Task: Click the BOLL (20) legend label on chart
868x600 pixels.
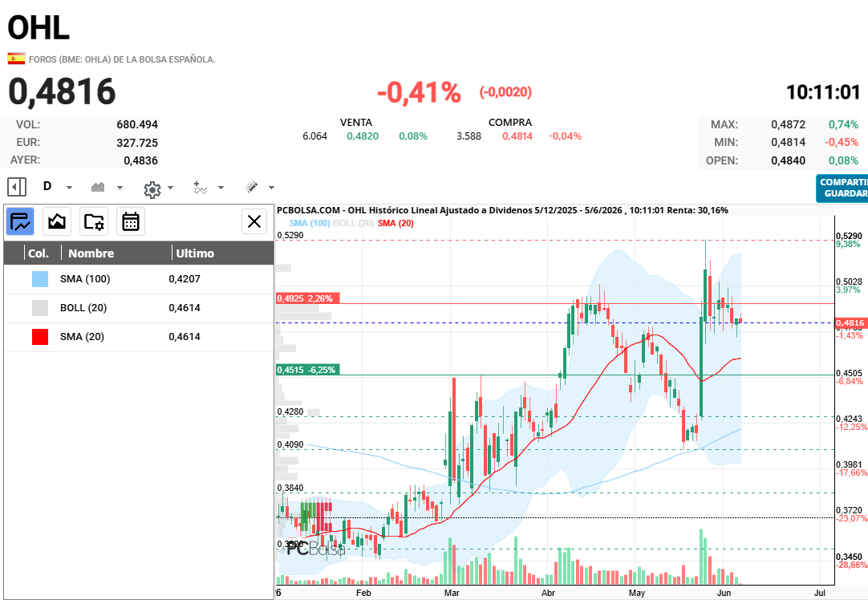Action: [353, 223]
